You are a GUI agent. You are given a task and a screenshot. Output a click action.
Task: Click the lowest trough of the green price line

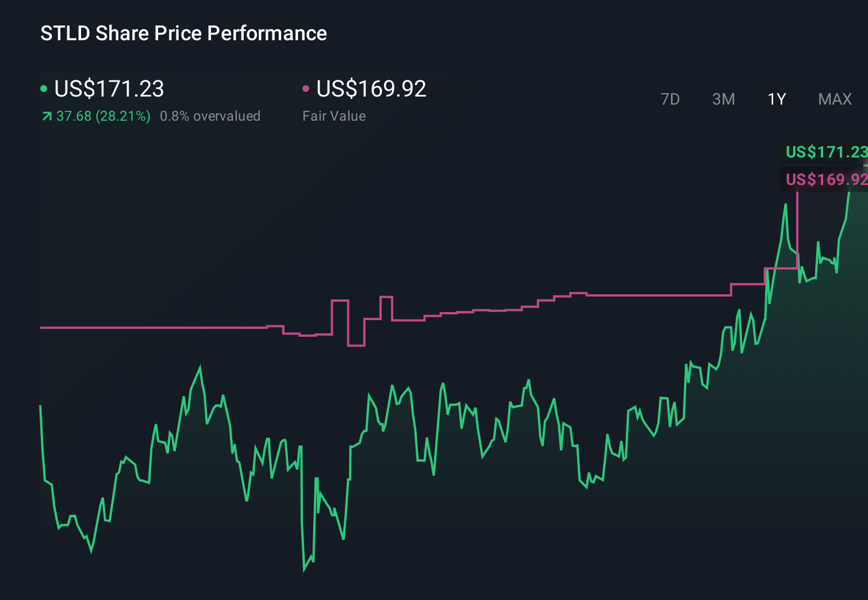304,570
